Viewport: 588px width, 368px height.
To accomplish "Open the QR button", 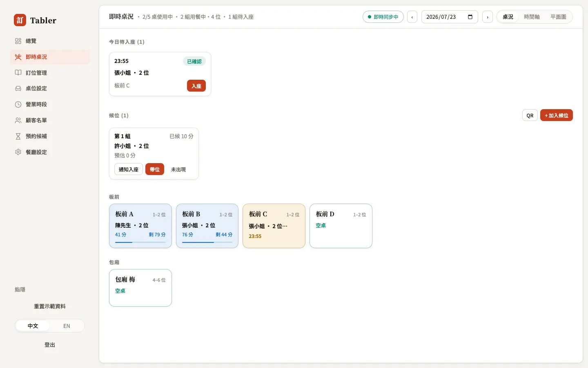I will point(530,115).
